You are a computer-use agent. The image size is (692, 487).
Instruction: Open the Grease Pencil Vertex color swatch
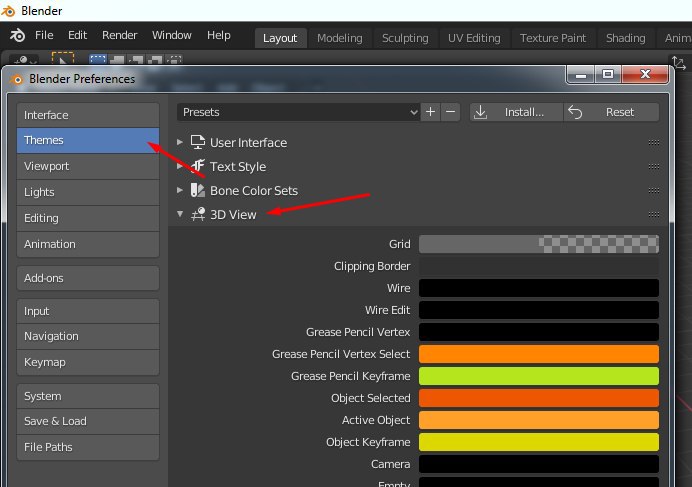539,332
